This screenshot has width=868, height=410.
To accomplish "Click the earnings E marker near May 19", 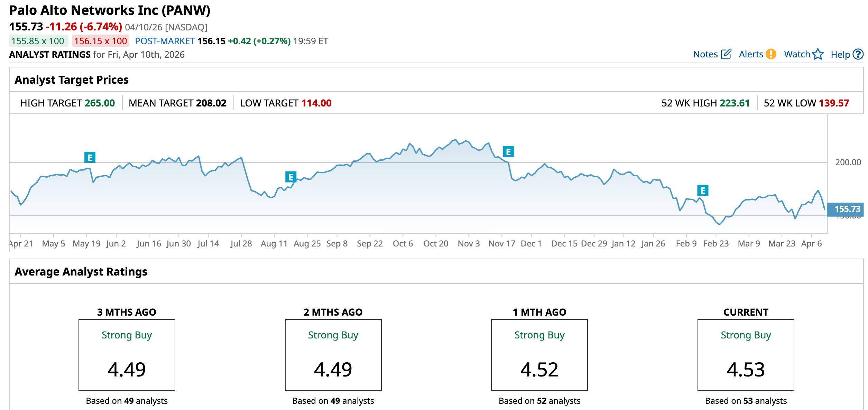I will [x=90, y=158].
